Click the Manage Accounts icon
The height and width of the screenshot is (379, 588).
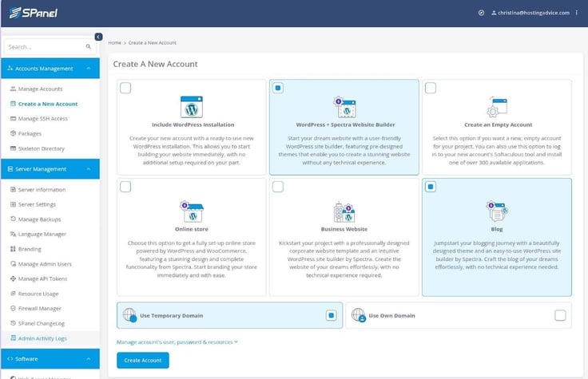(13, 89)
